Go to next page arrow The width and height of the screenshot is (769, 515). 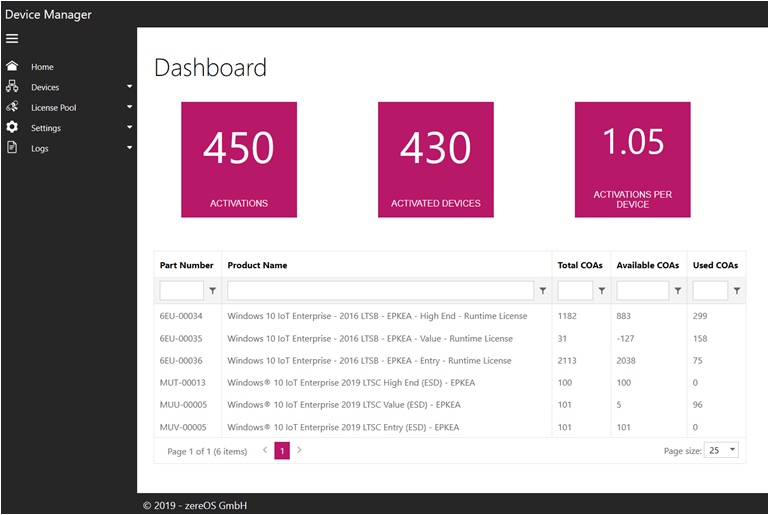(299, 450)
